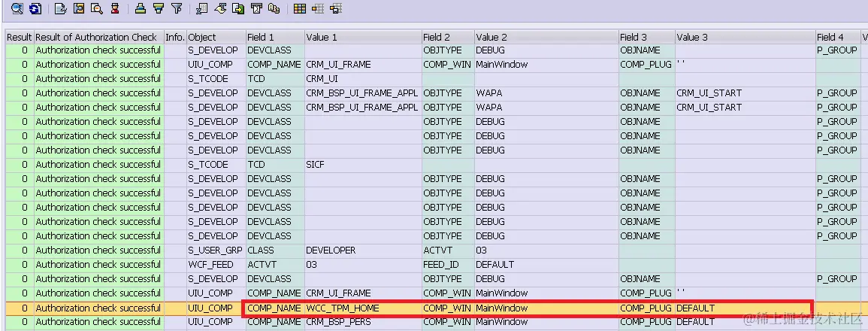Select the DEVELOPER value cell

coord(363,250)
